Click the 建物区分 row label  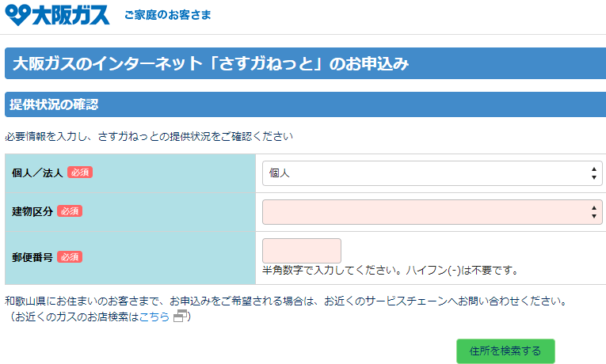[32, 211]
